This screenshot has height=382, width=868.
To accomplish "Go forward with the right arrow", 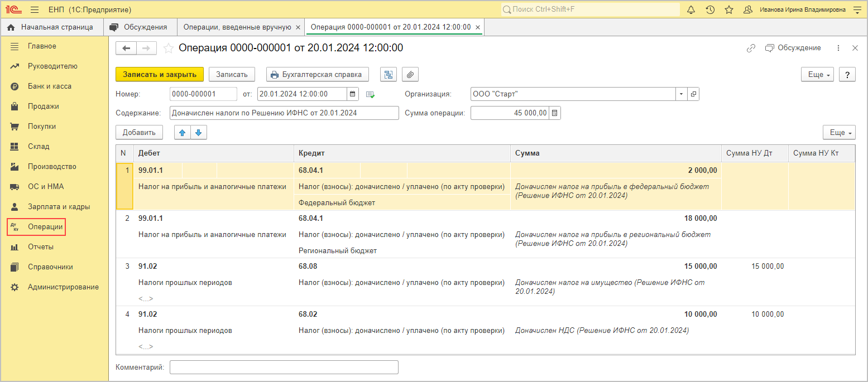I will point(146,49).
